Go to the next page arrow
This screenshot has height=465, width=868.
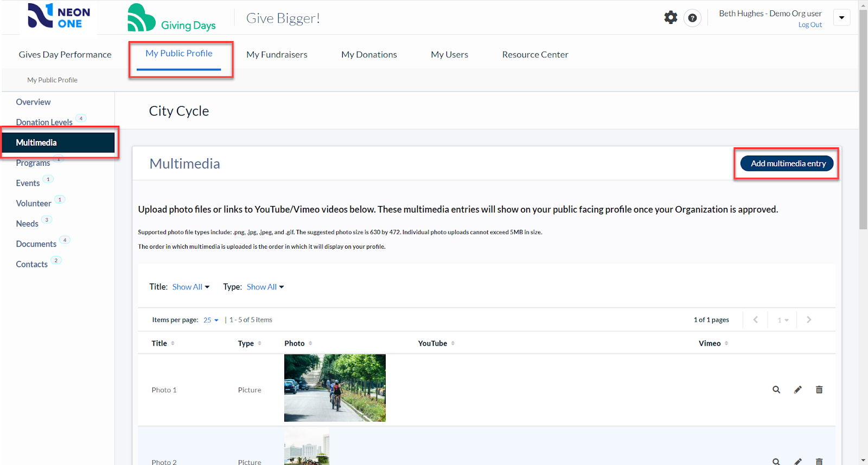coord(809,320)
